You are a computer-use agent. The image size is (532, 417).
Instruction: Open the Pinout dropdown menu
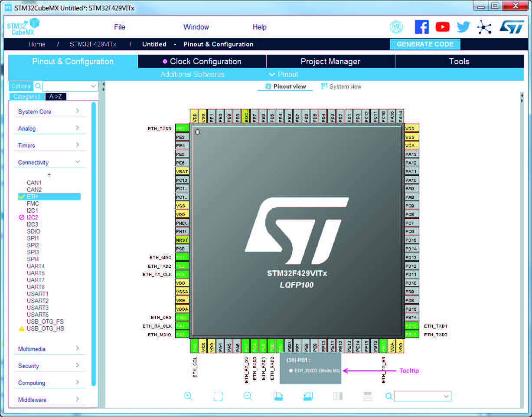(284, 74)
